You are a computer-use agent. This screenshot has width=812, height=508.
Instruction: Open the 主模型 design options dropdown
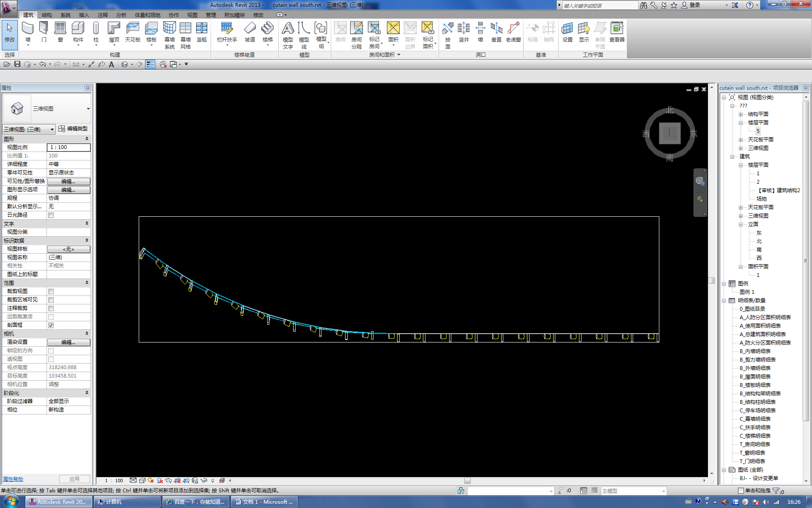click(x=663, y=491)
